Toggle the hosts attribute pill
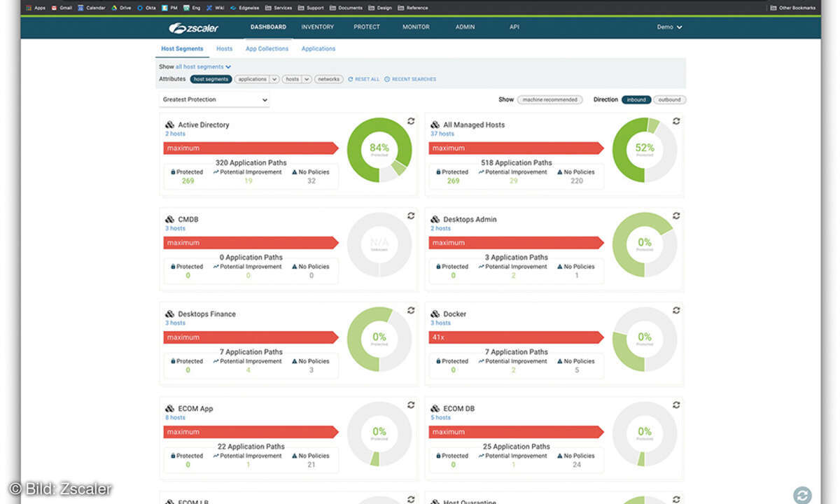 [293, 79]
